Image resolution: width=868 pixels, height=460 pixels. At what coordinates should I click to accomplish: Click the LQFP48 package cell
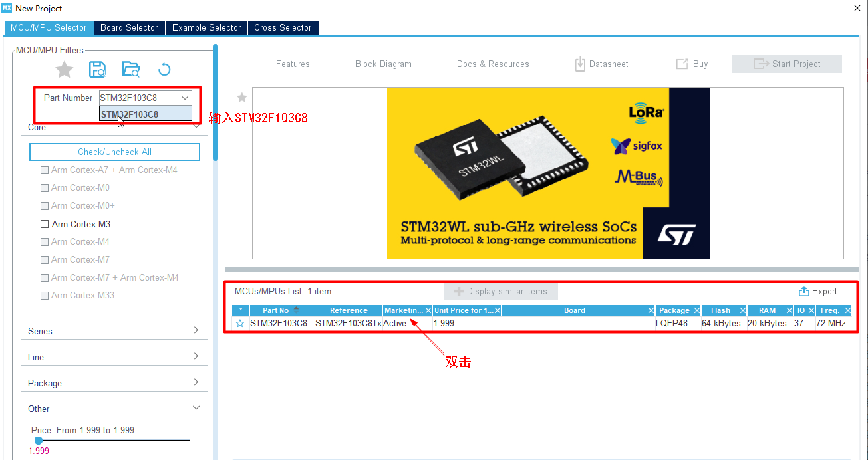678,324
